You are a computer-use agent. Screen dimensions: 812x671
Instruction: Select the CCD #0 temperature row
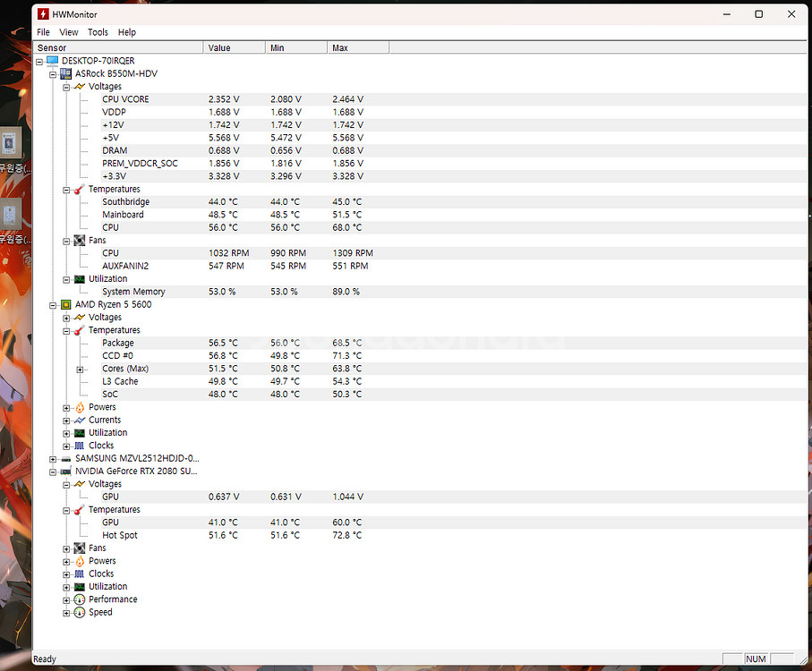click(454, 356)
